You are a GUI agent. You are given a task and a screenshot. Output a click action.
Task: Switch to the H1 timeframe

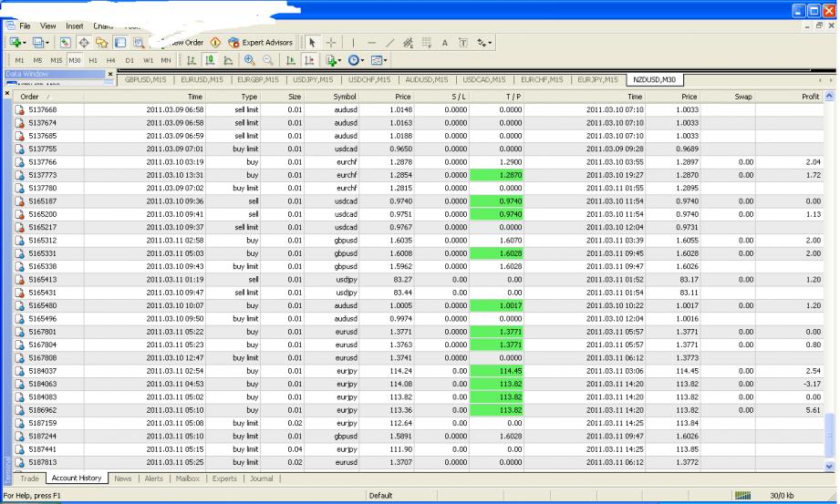coord(93,60)
